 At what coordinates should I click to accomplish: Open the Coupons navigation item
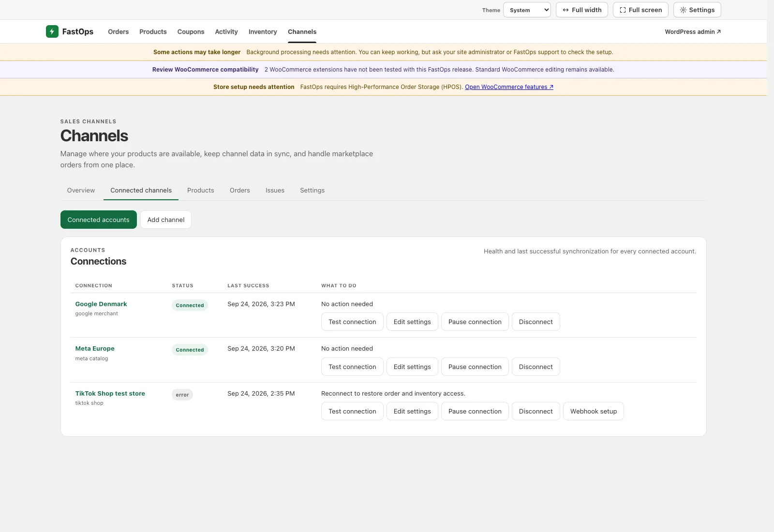[x=191, y=32]
